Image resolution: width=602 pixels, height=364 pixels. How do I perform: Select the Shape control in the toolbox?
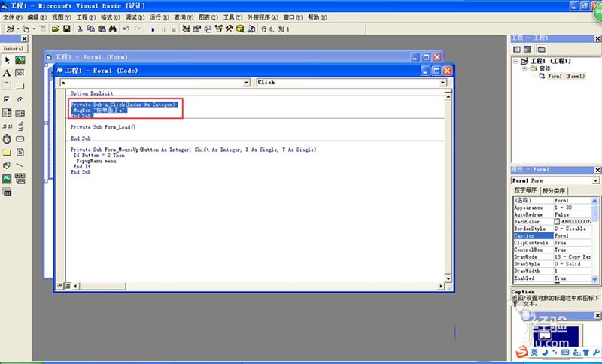tap(7, 165)
